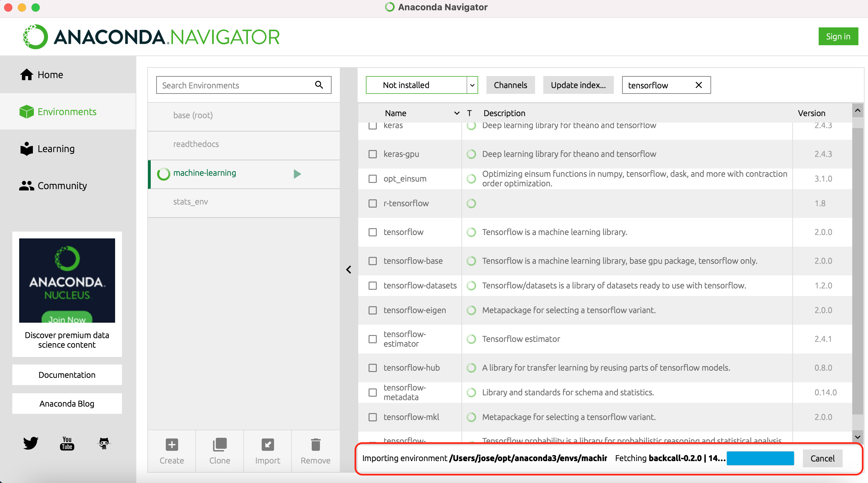Image resolution: width=868 pixels, height=483 pixels.
Task: Open the Home tab in sidebar
Action: (x=68, y=75)
